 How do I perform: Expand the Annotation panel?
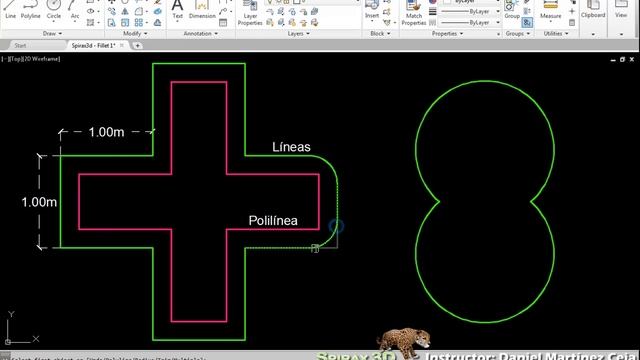tap(200, 33)
